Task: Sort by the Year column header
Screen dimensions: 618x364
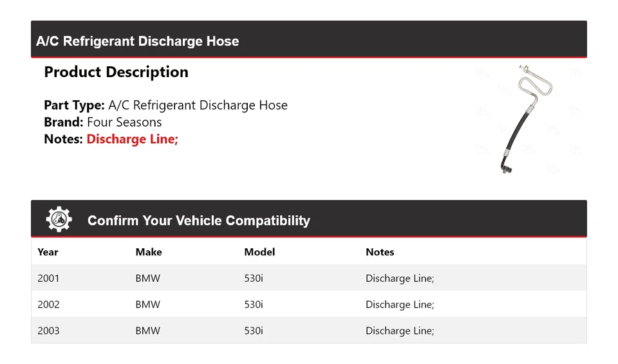Action: (48, 252)
